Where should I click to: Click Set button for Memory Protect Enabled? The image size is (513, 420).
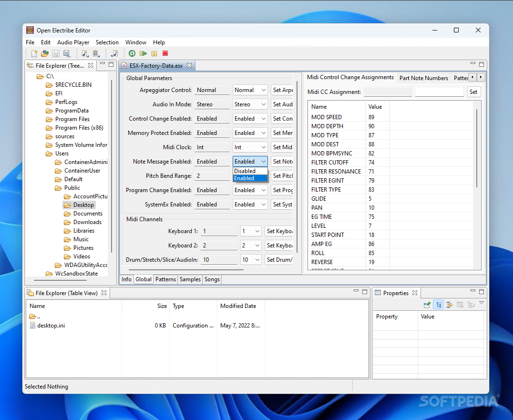click(282, 133)
